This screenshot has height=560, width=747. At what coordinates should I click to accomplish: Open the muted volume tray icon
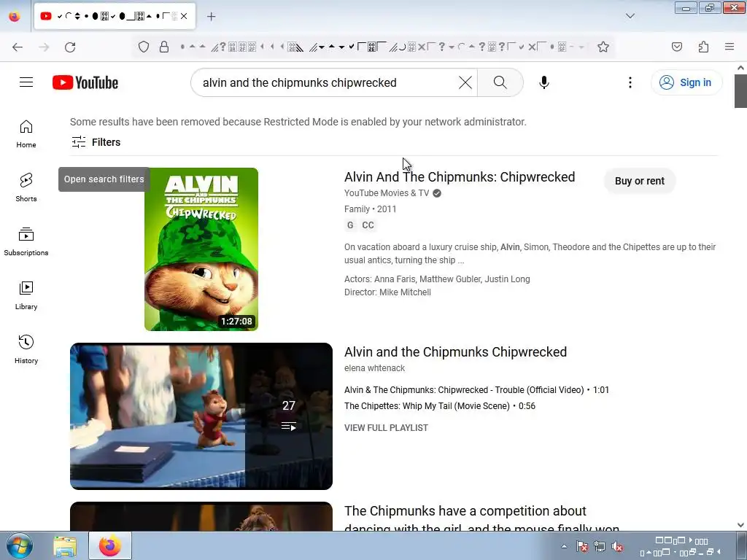pyautogui.click(x=617, y=547)
